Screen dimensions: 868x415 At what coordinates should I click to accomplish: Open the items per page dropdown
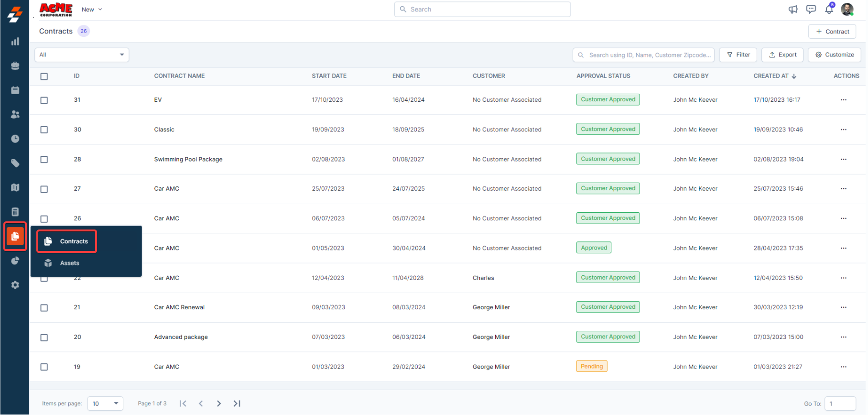coord(105,404)
